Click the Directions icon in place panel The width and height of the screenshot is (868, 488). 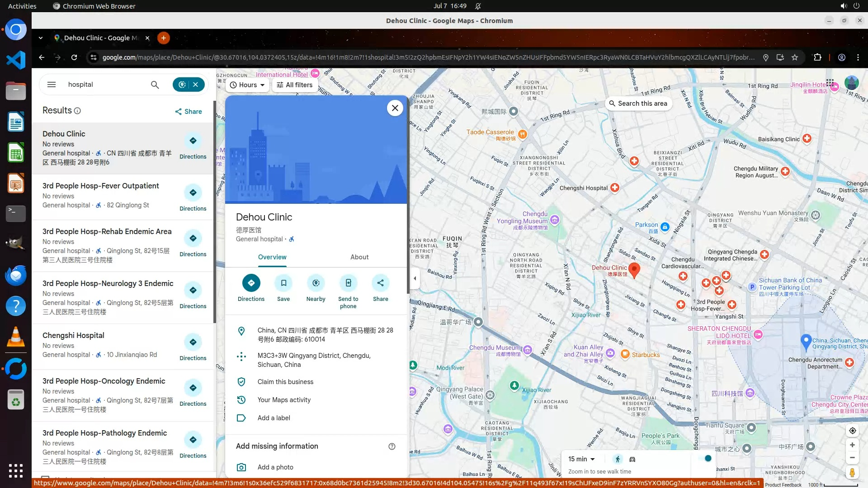(x=251, y=283)
